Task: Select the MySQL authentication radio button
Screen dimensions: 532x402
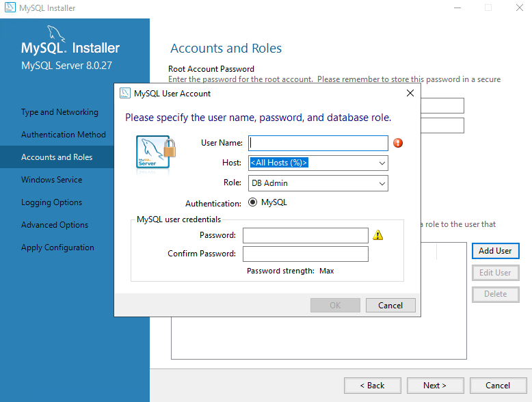Action: [252, 202]
